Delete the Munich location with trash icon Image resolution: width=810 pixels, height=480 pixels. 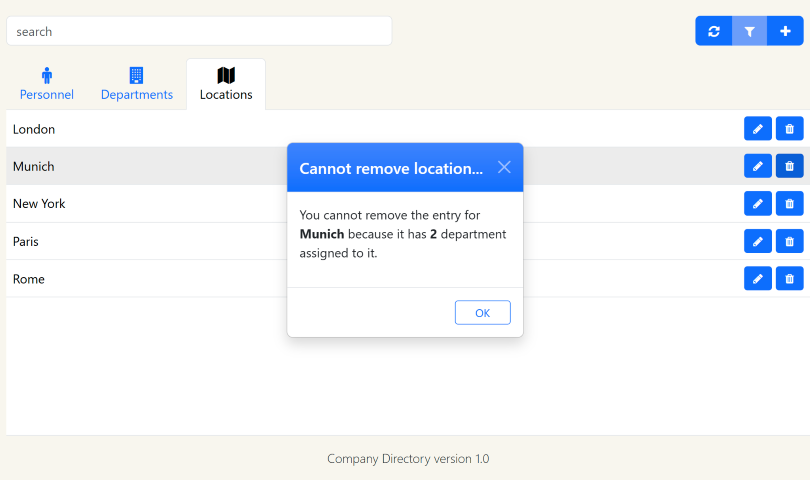(x=789, y=166)
